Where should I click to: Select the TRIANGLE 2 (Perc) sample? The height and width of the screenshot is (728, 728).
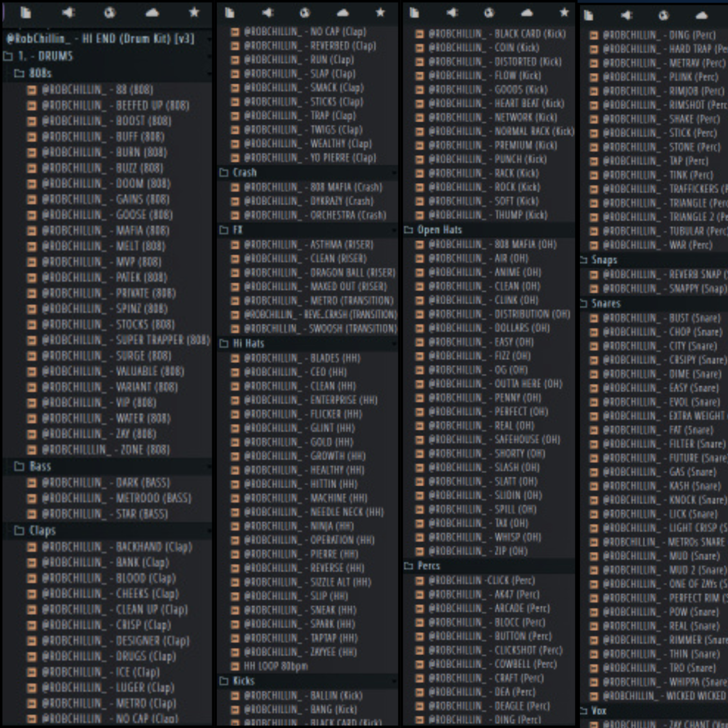665,217
